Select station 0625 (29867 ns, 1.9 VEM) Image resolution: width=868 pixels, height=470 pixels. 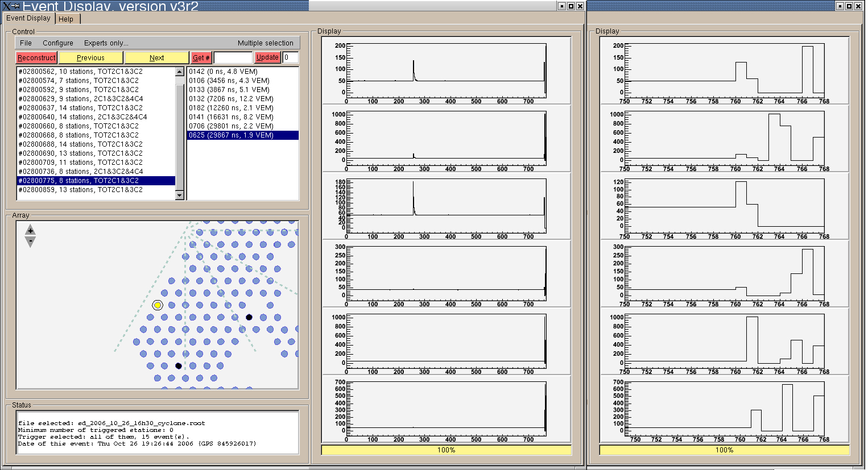point(243,135)
